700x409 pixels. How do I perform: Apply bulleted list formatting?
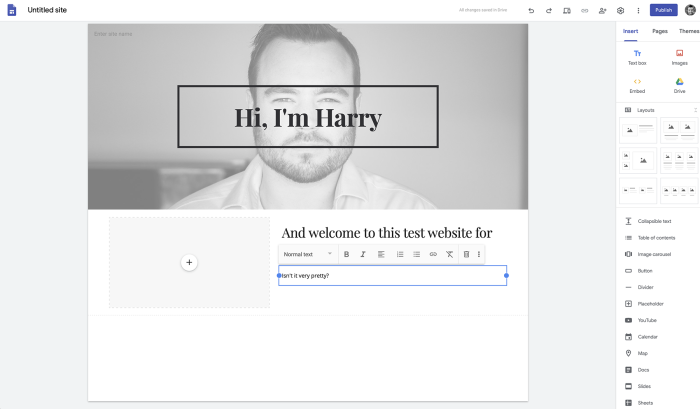pos(417,254)
